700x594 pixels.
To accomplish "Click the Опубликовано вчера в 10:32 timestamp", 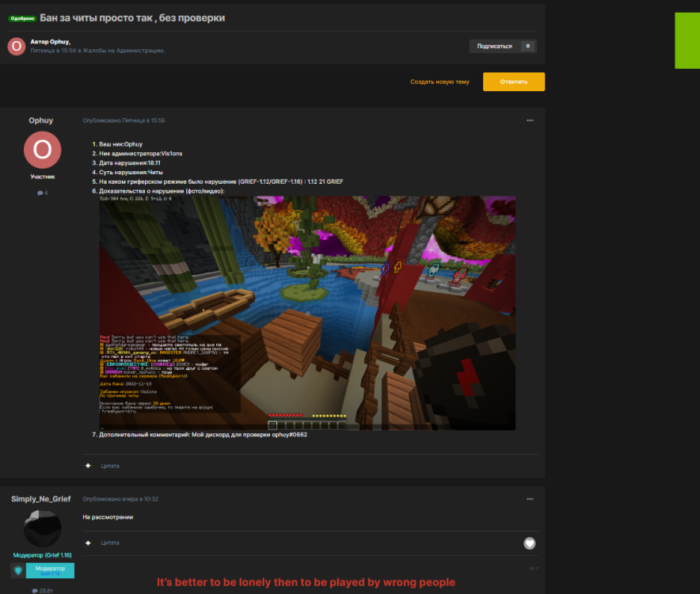I will (x=120, y=499).
